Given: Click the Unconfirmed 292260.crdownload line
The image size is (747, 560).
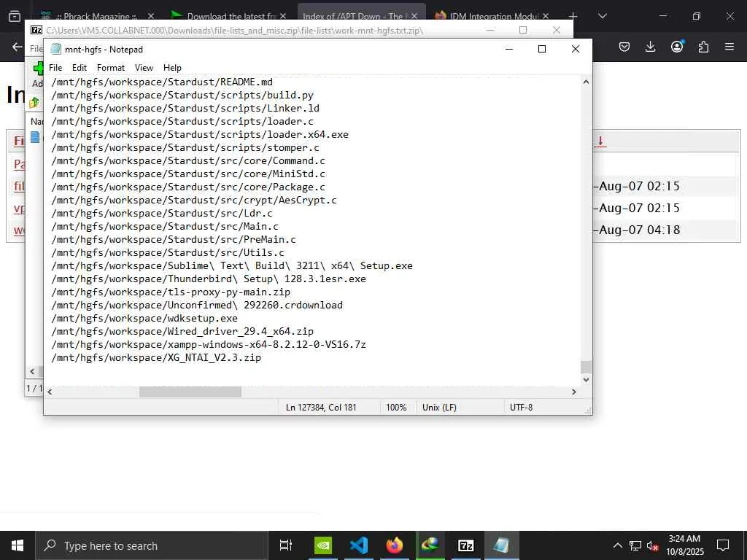Looking at the screenshot, I should [197, 306].
